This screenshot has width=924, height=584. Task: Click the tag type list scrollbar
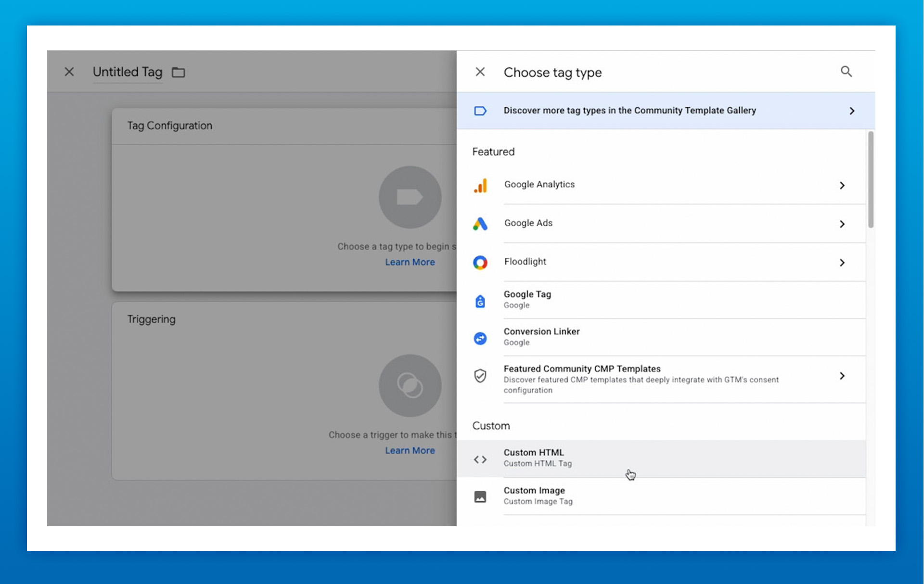tap(870, 179)
